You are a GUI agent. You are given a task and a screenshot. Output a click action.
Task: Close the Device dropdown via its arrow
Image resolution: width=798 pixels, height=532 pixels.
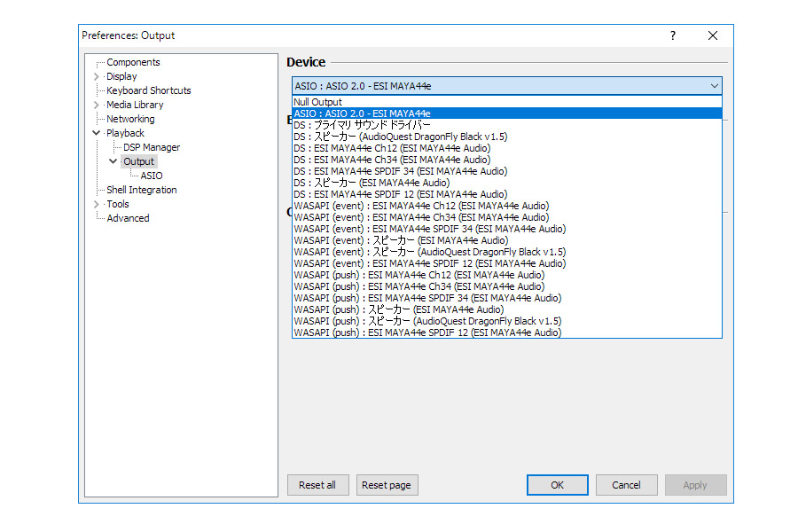pos(714,86)
